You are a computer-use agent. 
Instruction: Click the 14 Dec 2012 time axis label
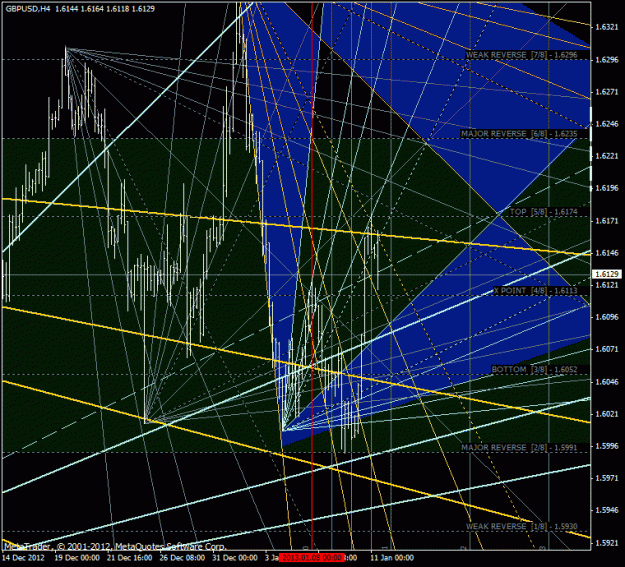tap(23, 557)
